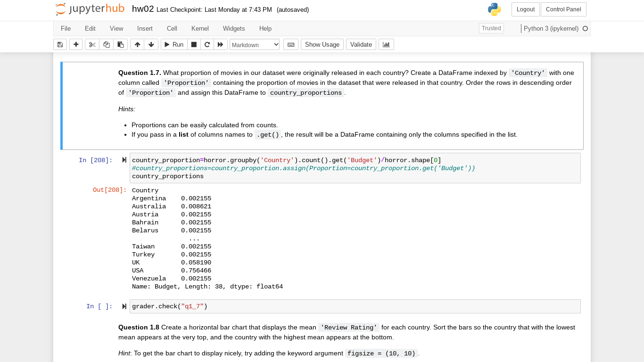Paste cells below icon
644x362 pixels.
click(x=120, y=44)
